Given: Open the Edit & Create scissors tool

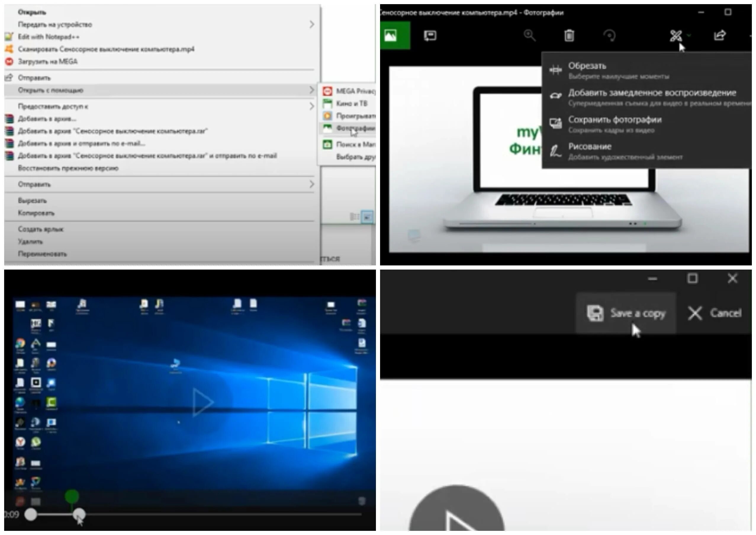Looking at the screenshot, I should [676, 36].
